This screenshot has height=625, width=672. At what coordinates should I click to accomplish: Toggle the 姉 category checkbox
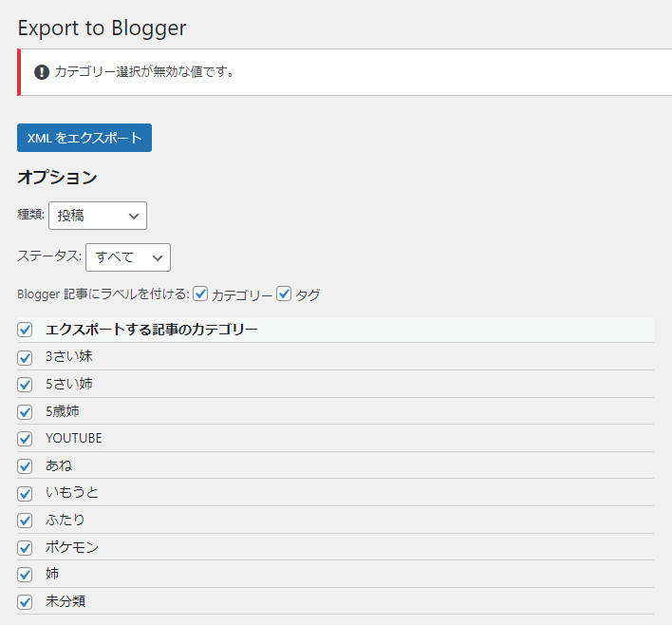point(26,575)
